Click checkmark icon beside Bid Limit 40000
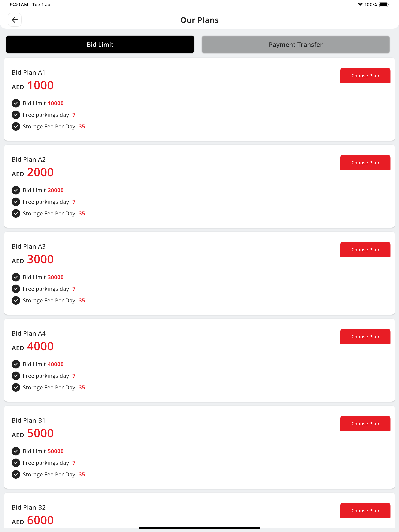399x532 pixels. coord(16,364)
